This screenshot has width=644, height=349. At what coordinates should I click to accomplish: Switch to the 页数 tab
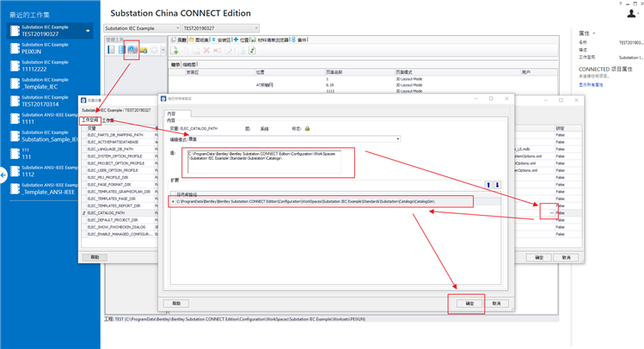(x=179, y=40)
